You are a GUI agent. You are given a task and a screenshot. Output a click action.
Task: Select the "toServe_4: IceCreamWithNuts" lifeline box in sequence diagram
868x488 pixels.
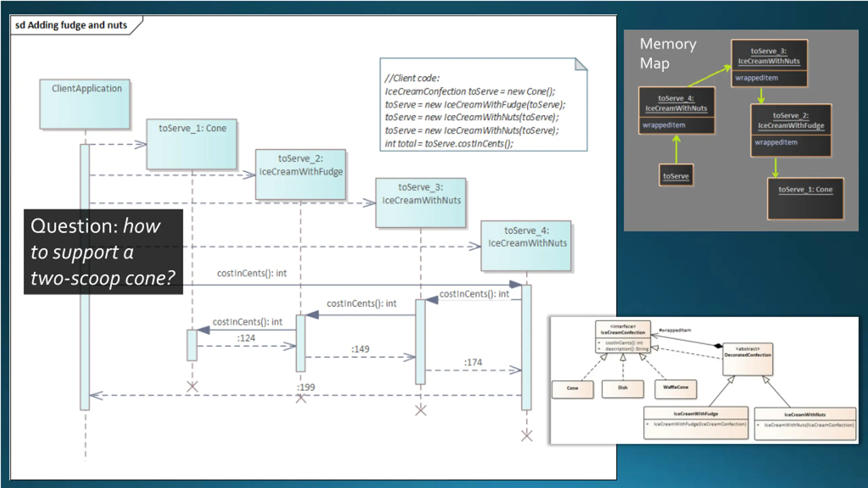(x=526, y=246)
